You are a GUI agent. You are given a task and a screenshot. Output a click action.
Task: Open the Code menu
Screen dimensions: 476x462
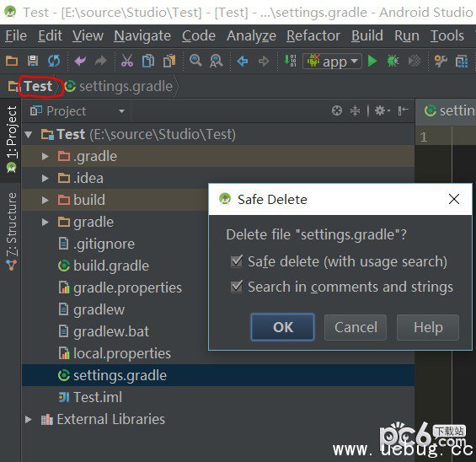pyautogui.click(x=199, y=36)
